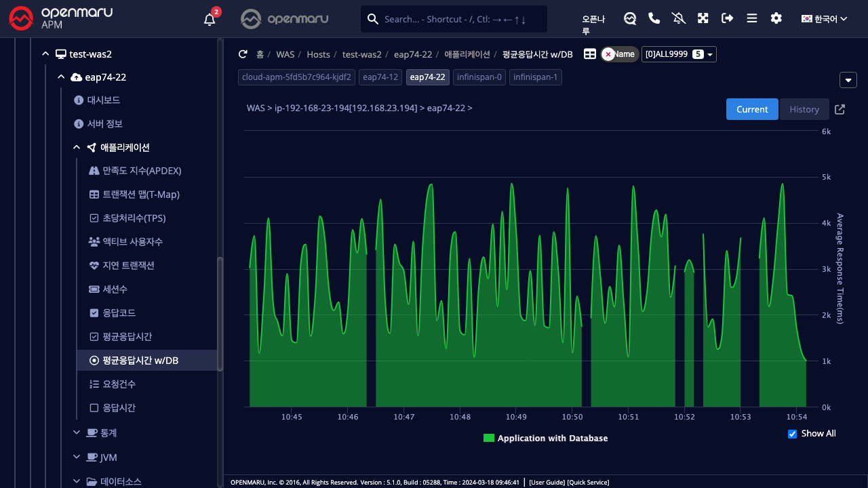Open the 한국어 language dropdown
868x488 pixels.
825,19
